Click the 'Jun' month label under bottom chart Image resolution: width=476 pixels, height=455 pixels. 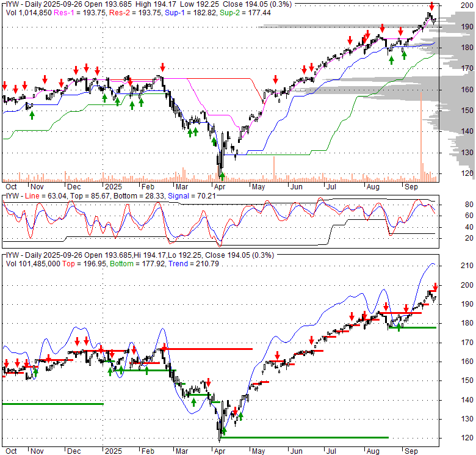[297, 451]
